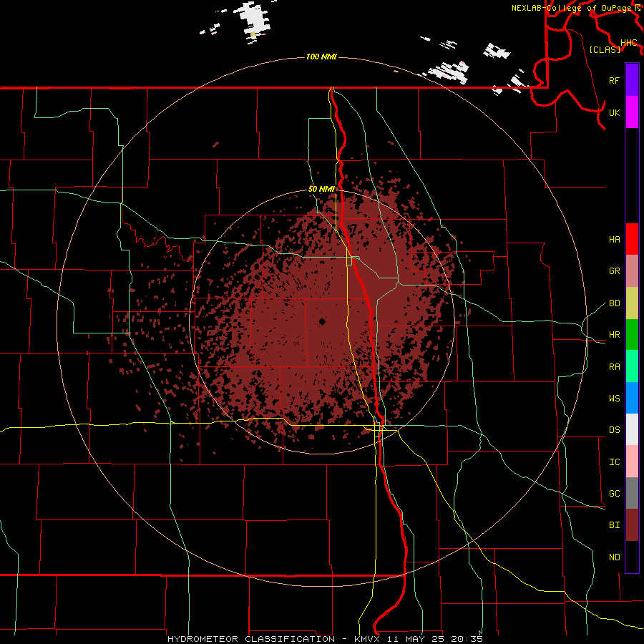This screenshot has height=644, width=644.
Task: Click the 50 NMI range ring label
Action: [321, 189]
